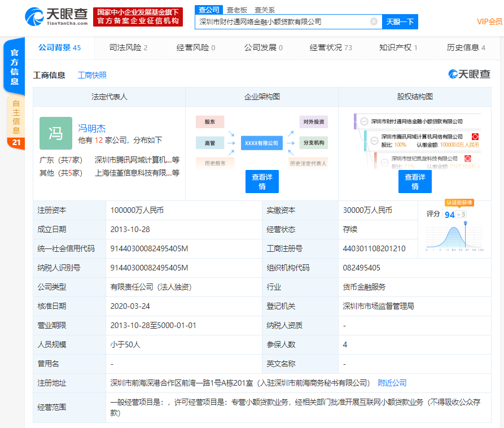Screen dimensions: 504x428
Task: Open the 附近公司 link beside the registered address
Action: (x=393, y=383)
